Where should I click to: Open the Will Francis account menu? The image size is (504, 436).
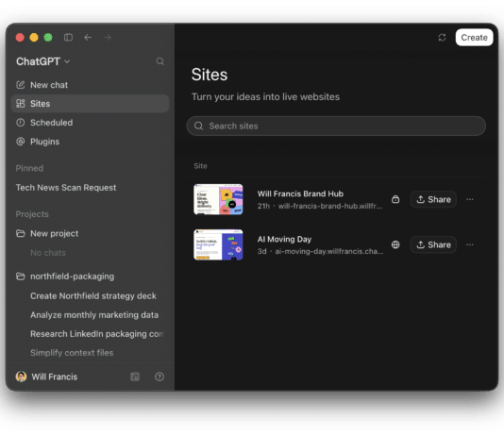coord(47,377)
